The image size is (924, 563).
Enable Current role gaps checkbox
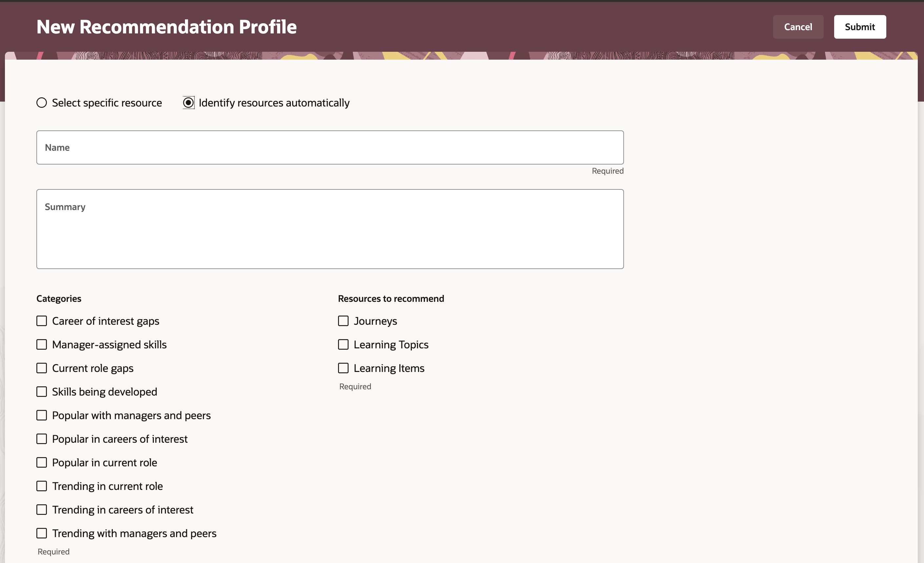[42, 367]
